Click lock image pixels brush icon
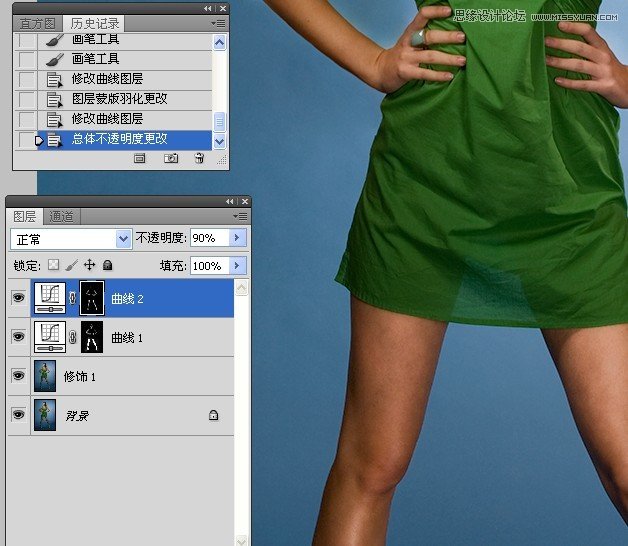Image resolution: width=628 pixels, height=546 pixels. [x=71, y=266]
